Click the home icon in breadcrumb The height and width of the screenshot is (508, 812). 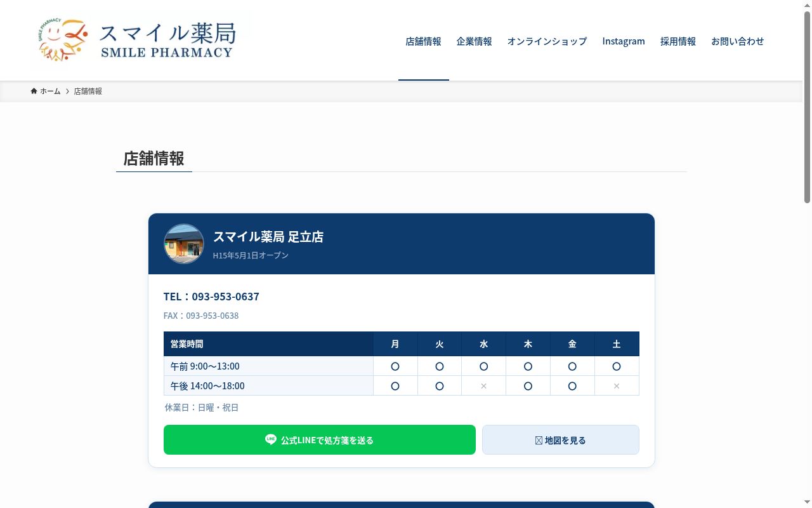(x=34, y=91)
